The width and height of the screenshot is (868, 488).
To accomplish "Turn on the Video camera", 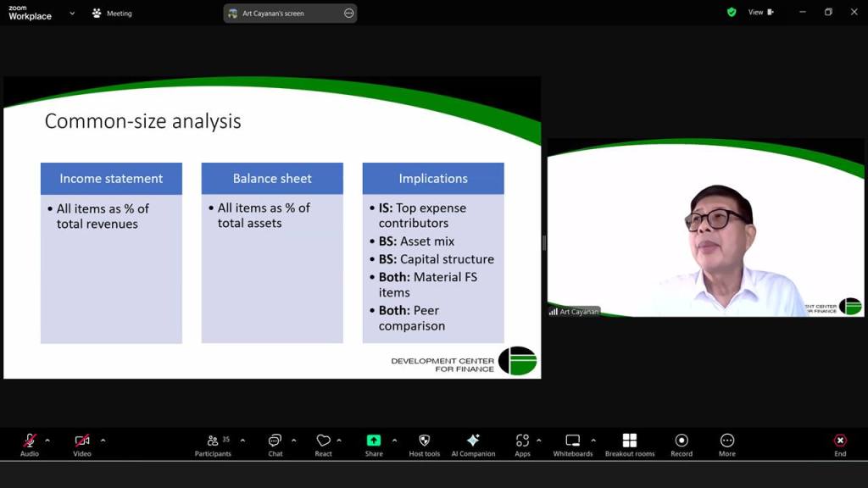I will coord(81,444).
